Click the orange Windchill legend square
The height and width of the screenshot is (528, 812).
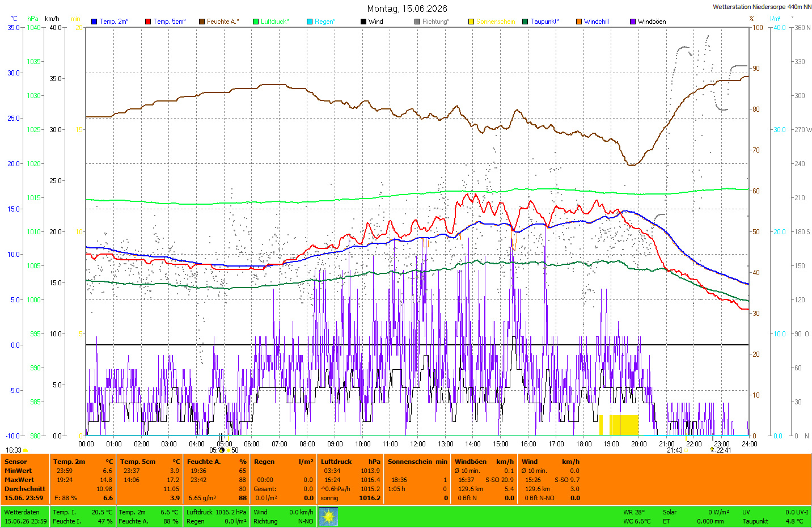pyautogui.click(x=579, y=22)
